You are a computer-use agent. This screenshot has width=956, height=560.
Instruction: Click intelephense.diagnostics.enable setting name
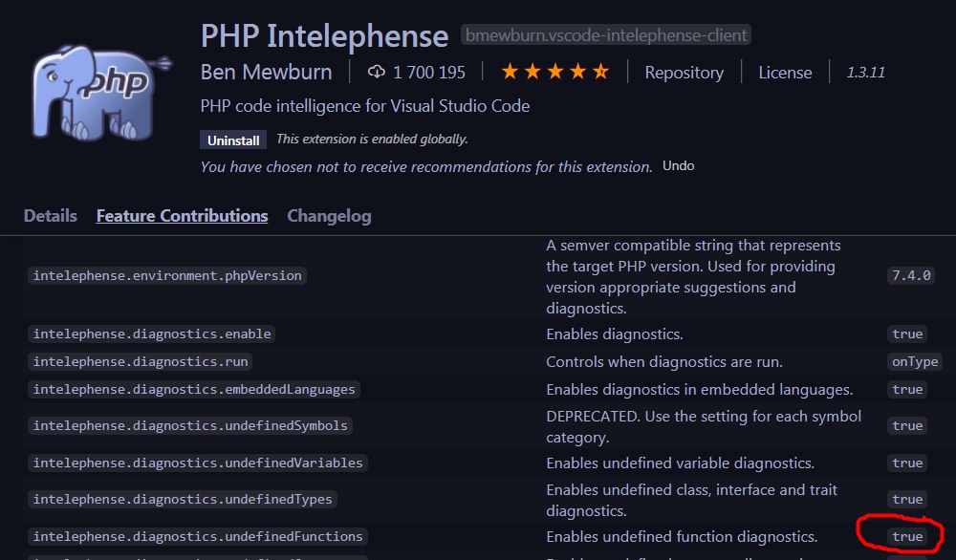(x=152, y=334)
